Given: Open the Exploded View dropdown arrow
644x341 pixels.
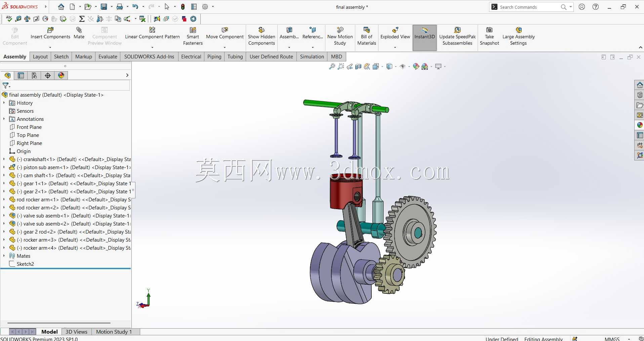Looking at the screenshot, I should tap(395, 47).
